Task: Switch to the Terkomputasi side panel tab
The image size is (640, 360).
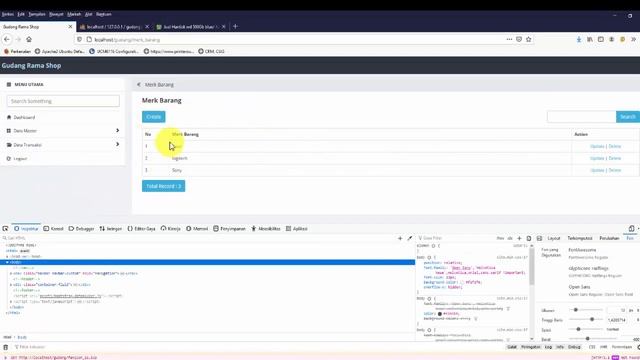Action: 580,238
